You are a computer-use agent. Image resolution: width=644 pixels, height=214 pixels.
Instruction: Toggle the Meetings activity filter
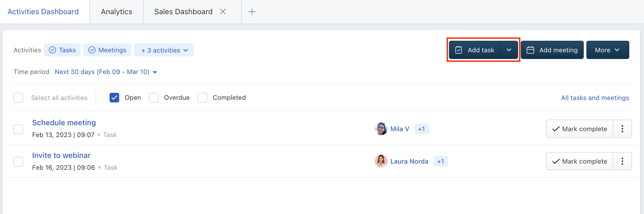point(107,50)
